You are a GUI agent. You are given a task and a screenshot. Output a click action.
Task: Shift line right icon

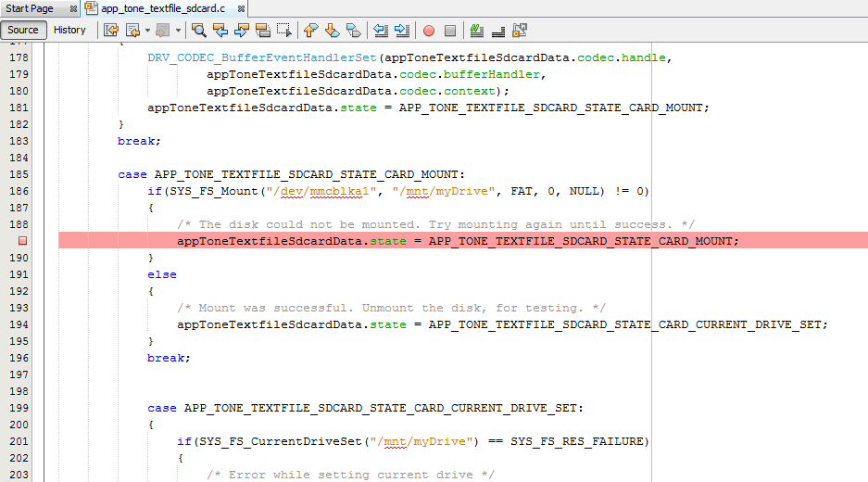tap(402, 31)
